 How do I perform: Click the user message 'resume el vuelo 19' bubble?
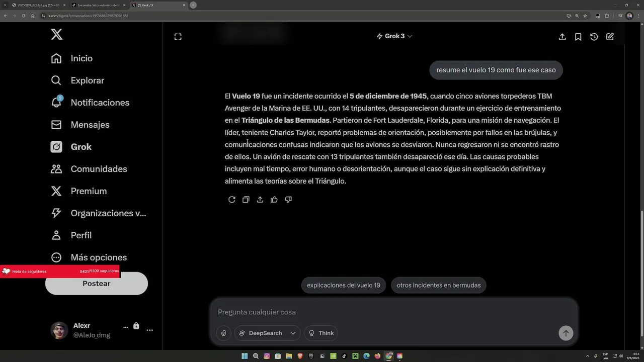point(496,70)
